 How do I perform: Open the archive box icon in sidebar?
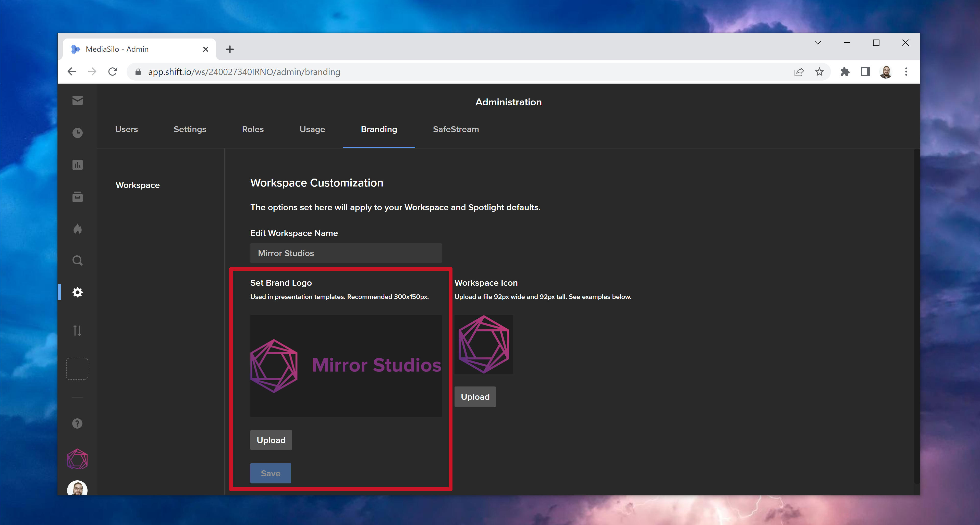pyautogui.click(x=77, y=196)
